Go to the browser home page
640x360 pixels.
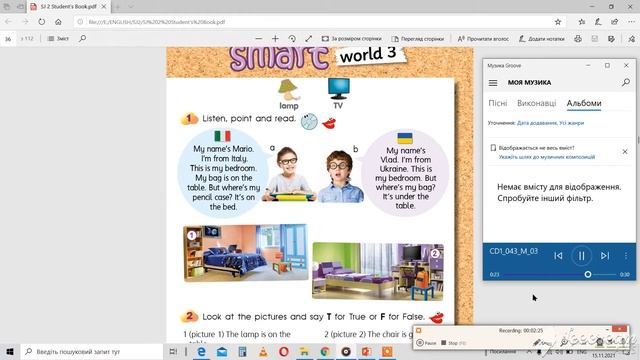pos(58,22)
